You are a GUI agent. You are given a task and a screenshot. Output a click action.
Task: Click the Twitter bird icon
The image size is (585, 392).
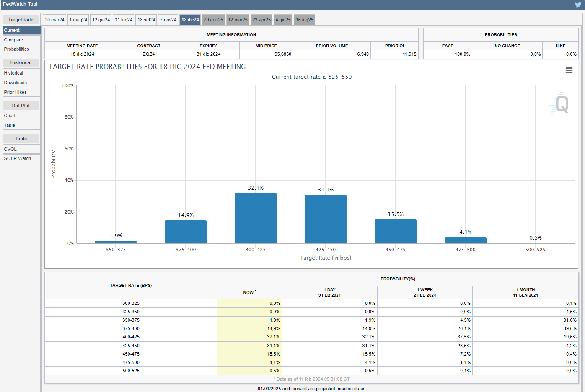(578, 5)
